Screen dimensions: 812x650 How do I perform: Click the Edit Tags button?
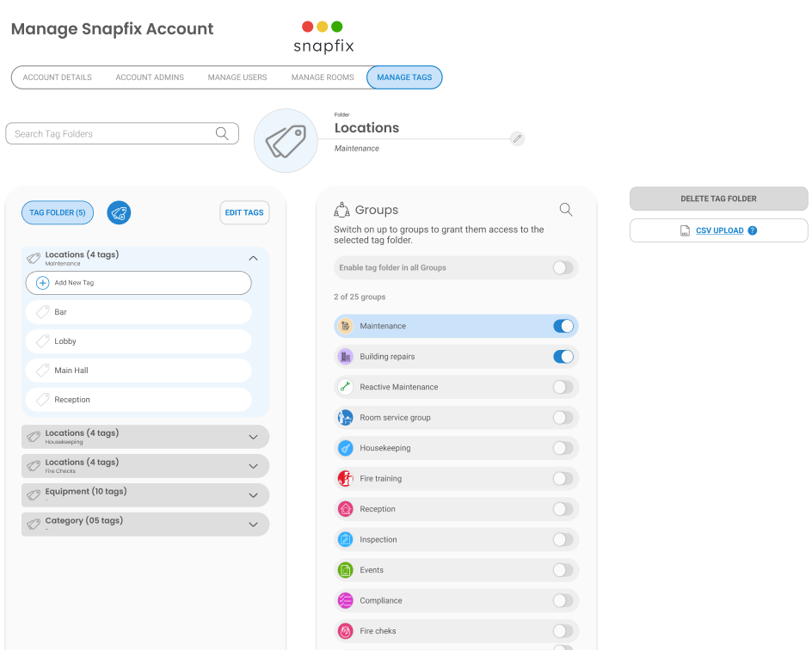pyautogui.click(x=244, y=213)
